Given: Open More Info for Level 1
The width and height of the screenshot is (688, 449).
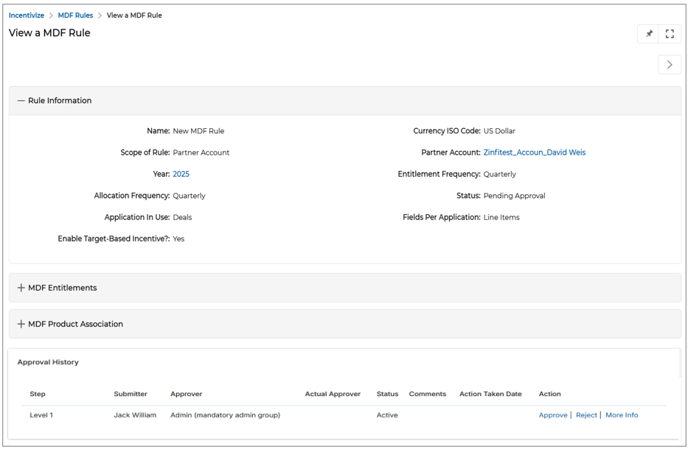Looking at the screenshot, I should [621, 415].
